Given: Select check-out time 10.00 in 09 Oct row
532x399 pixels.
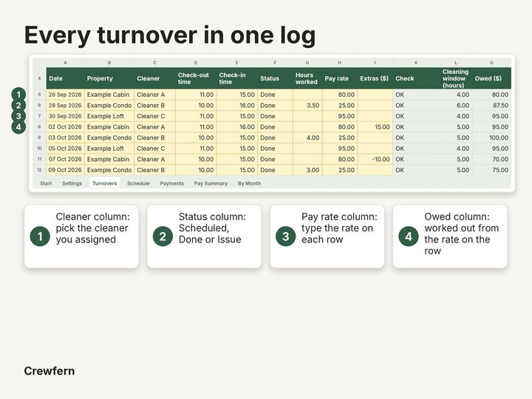Looking at the screenshot, I should 196,170.
